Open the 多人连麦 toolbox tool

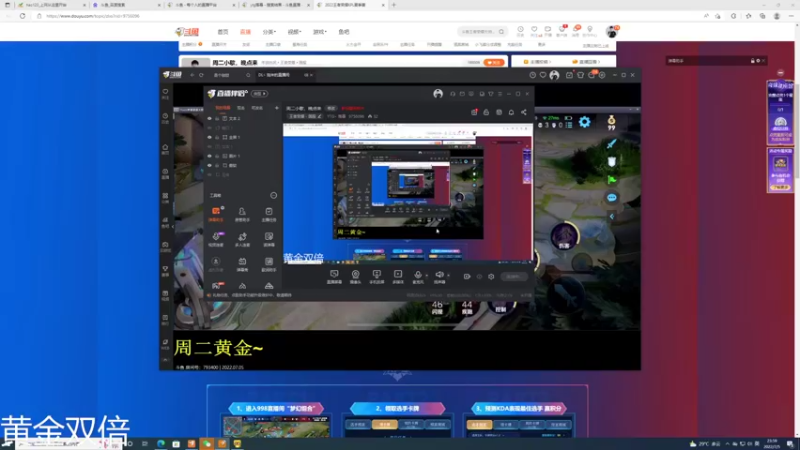pos(242,239)
